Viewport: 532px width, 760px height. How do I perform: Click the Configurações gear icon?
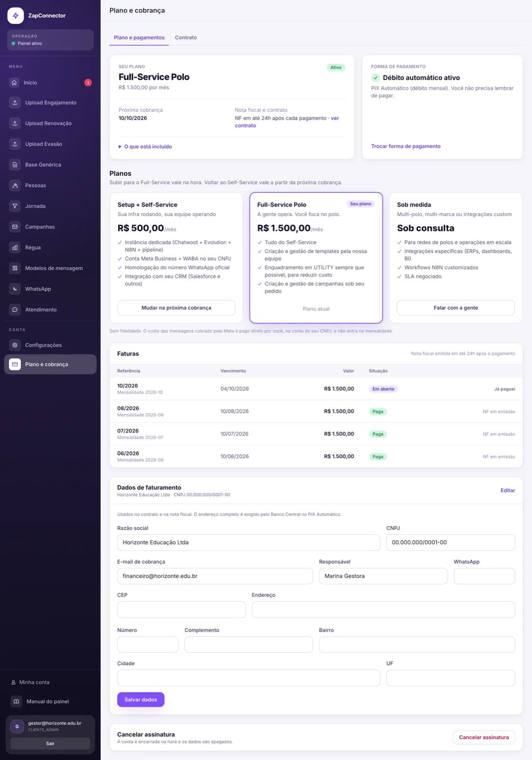pos(15,345)
